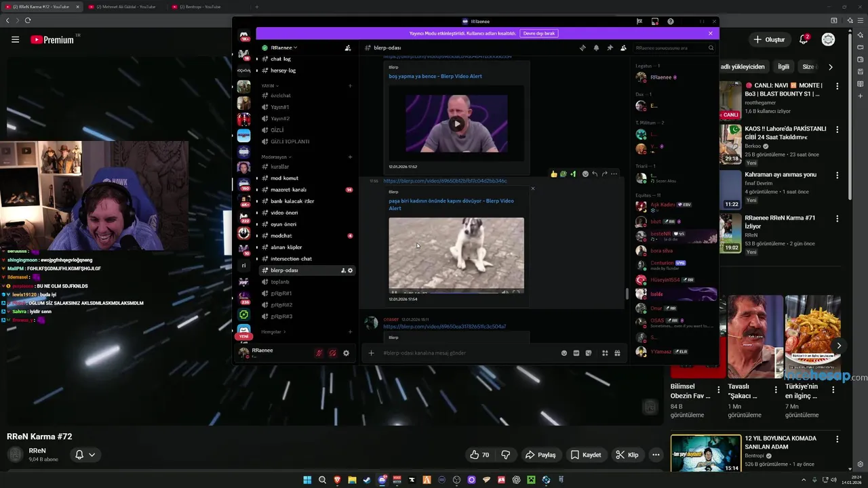Open Türkiye'nin en ilginç short thumbnail

pyautogui.click(x=813, y=336)
